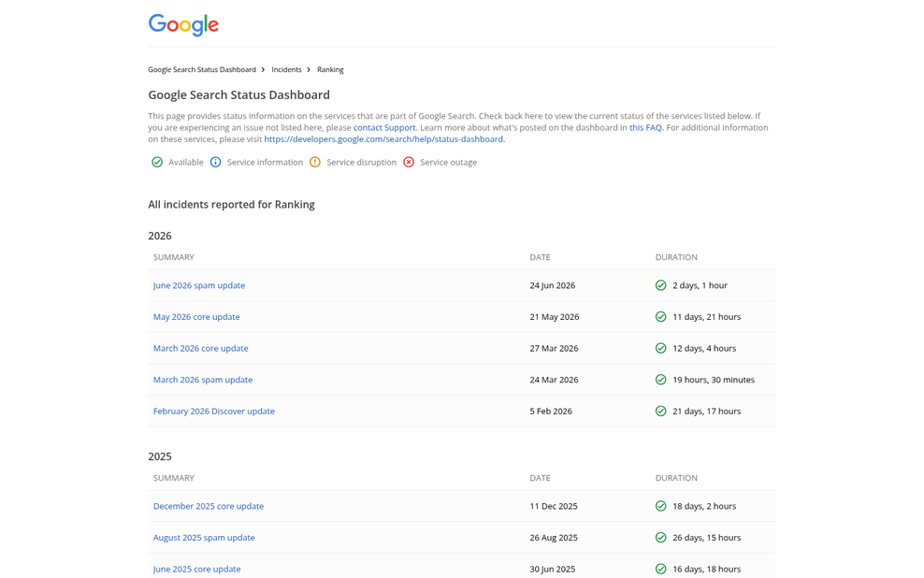Go to Incidents breadcrumb
The height and width of the screenshot is (578, 924).
(286, 69)
